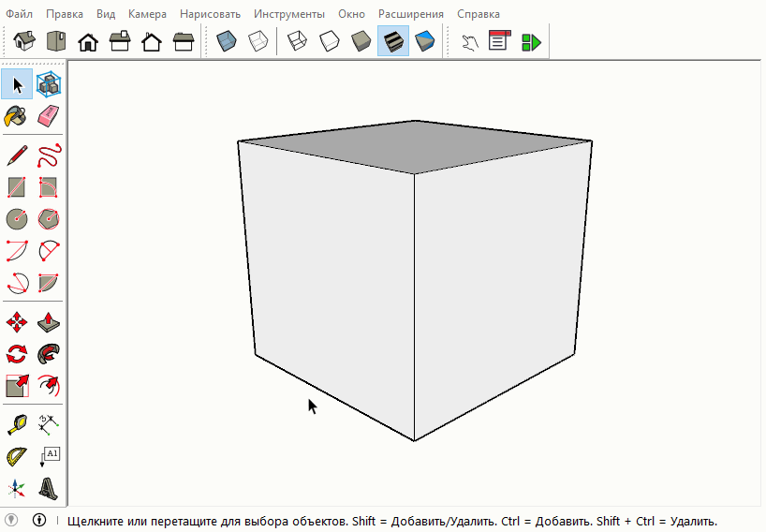
Task: Activate the Pie tool
Action: (49, 282)
